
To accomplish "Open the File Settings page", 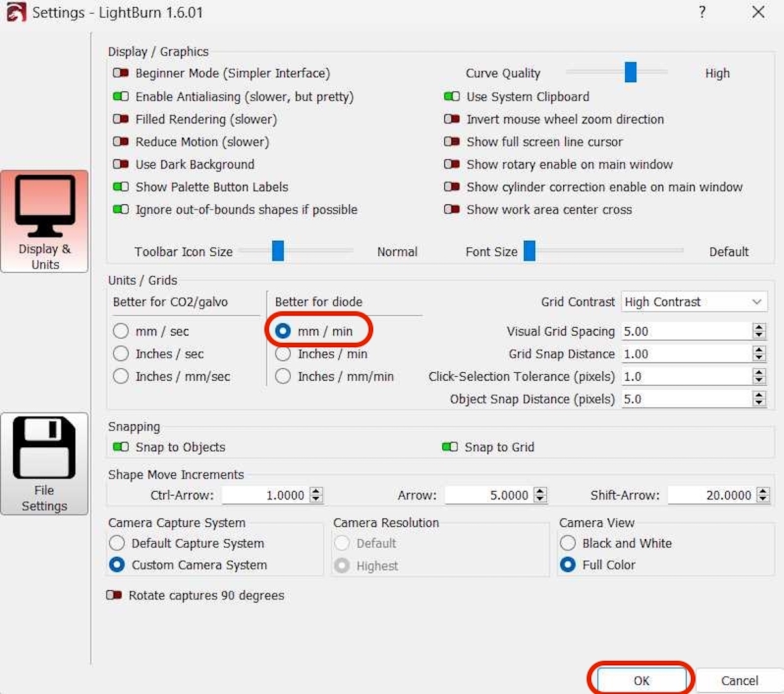I will click(x=44, y=464).
